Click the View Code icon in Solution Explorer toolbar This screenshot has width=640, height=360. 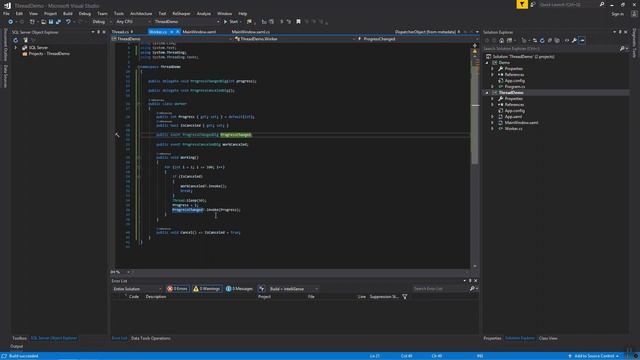567,40
